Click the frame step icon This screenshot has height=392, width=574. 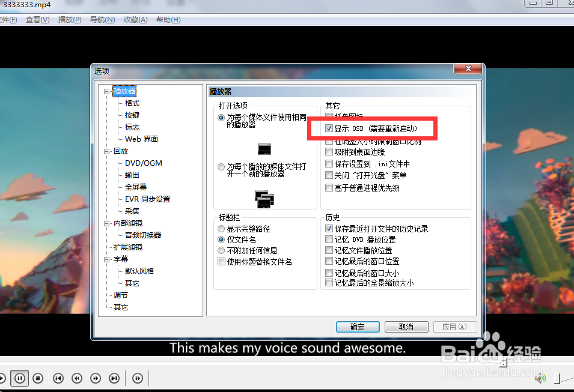137,378
